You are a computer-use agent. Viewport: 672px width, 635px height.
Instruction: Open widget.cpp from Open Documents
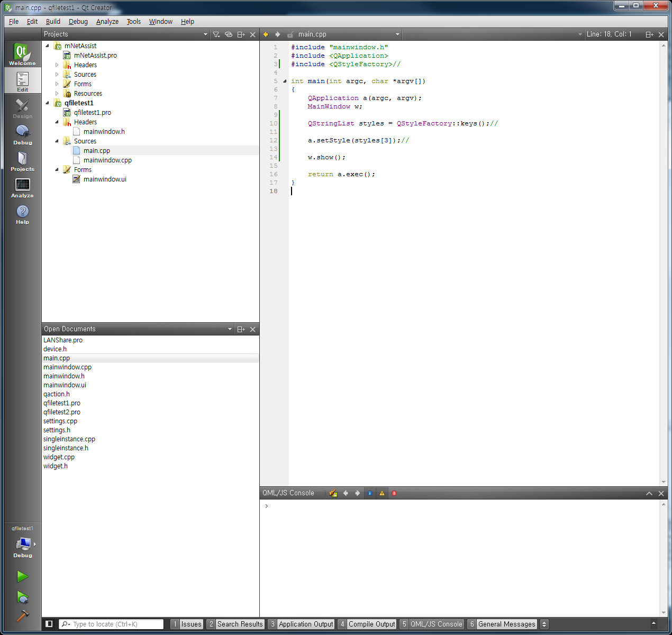pos(59,457)
